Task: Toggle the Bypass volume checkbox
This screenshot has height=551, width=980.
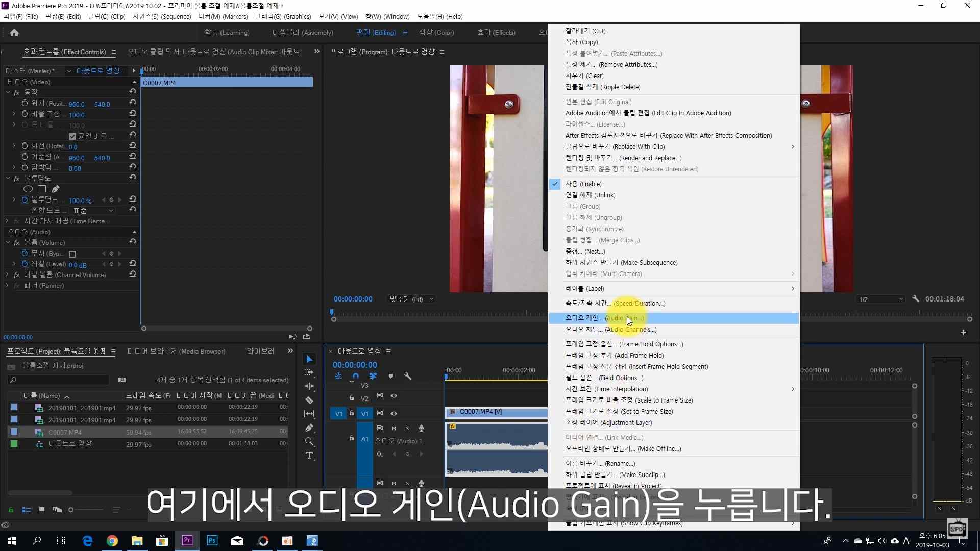Action: tap(72, 254)
